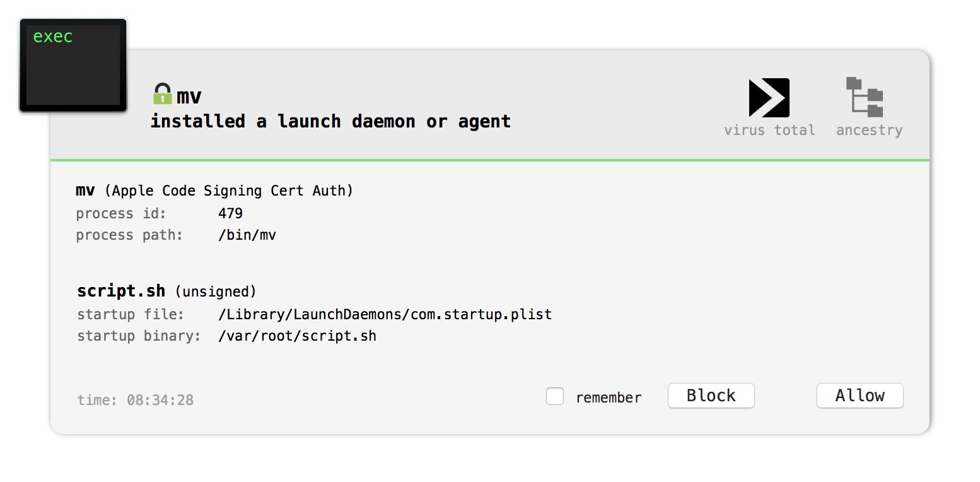Click the "ancestry" label
The height and width of the screenshot is (482, 980).
(x=869, y=130)
